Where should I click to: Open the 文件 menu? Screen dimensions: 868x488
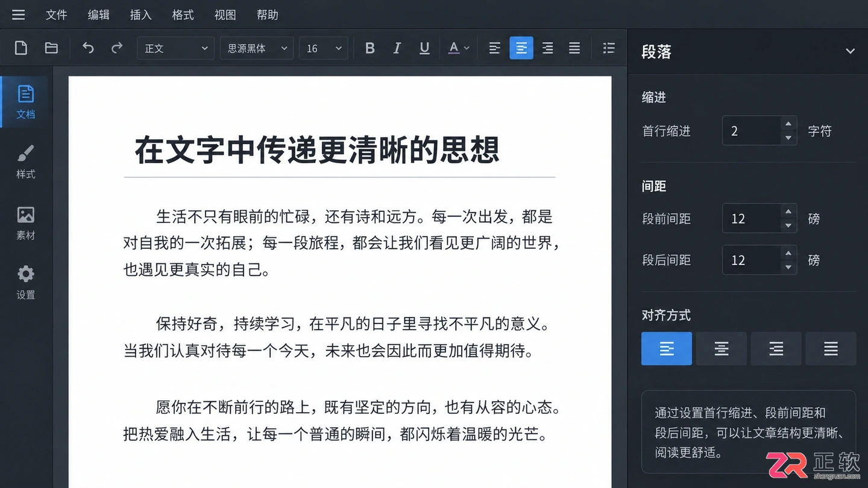point(56,14)
